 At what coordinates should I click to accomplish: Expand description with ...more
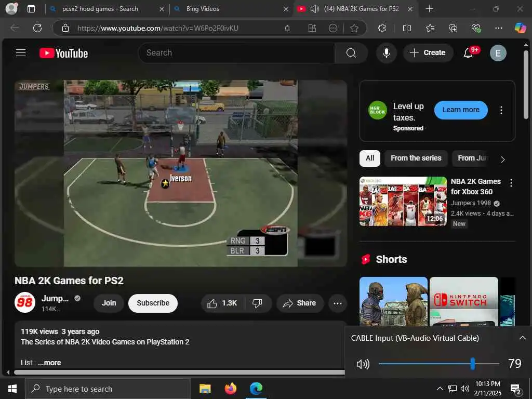49,363
